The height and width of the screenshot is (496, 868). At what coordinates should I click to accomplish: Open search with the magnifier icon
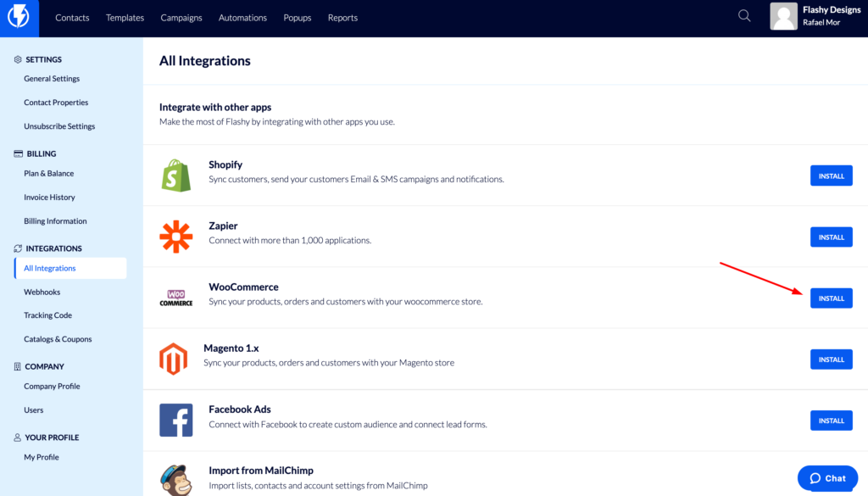coord(744,16)
